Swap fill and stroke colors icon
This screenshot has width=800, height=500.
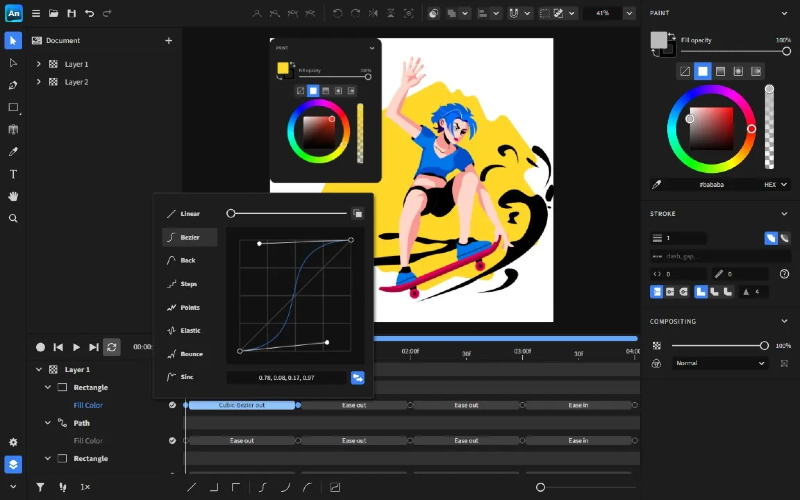pyautogui.click(x=672, y=37)
